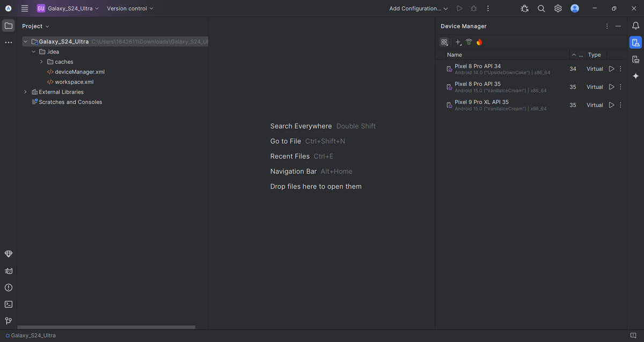Collapse the Galaxy_S24_Ultra root node

point(25,41)
